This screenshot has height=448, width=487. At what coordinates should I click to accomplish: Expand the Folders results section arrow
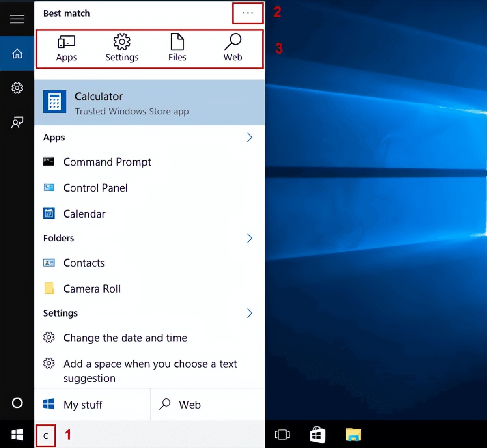point(249,238)
